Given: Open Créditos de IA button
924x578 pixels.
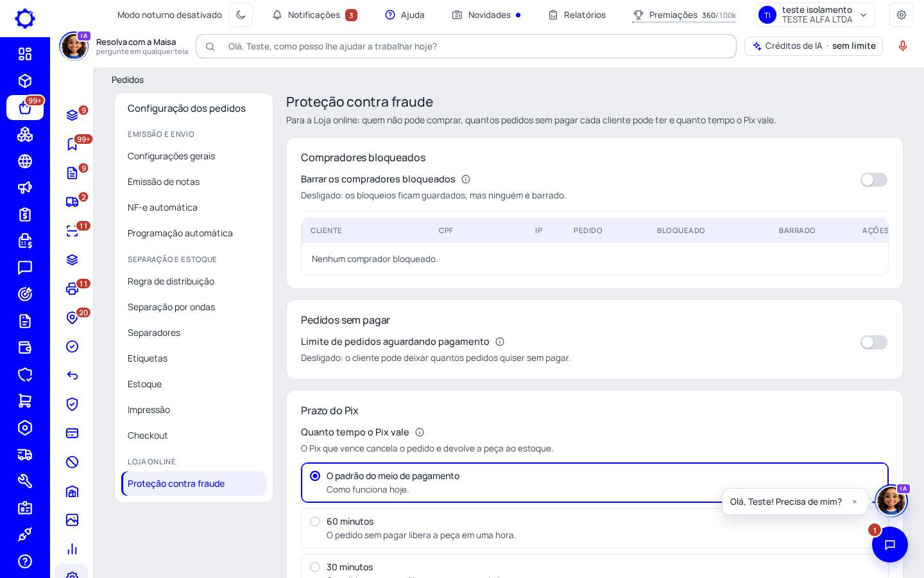Looking at the screenshot, I should click(x=814, y=46).
